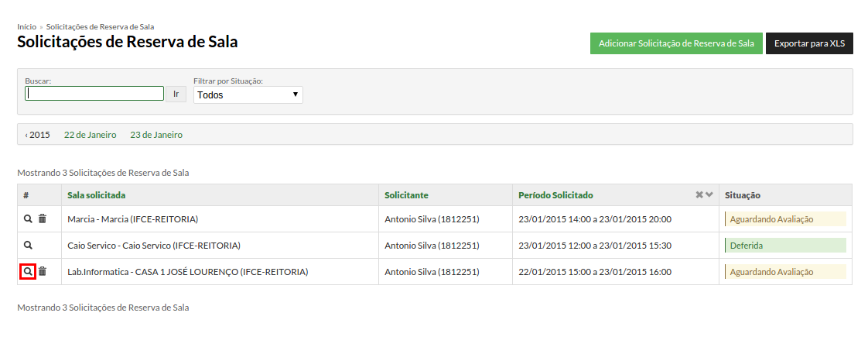Click Antonio Silva in the Marcia row
Screen dimensions: 868x337
click(432, 219)
